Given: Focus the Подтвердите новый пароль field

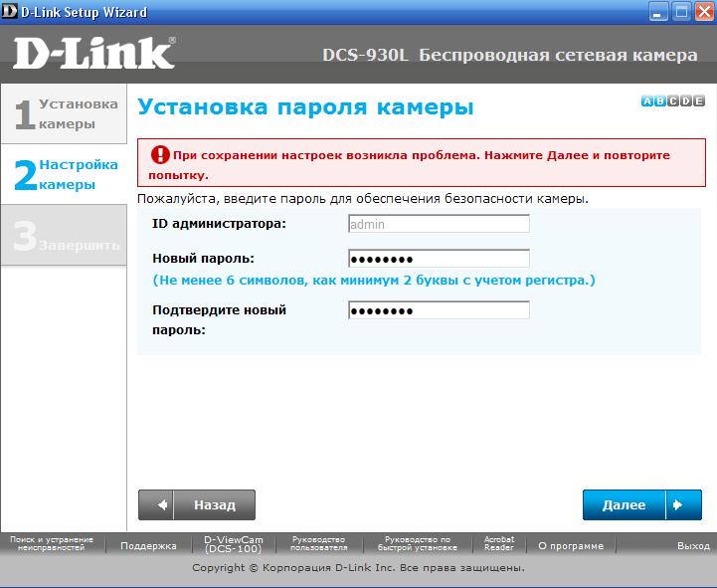Looking at the screenshot, I should (439, 310).
